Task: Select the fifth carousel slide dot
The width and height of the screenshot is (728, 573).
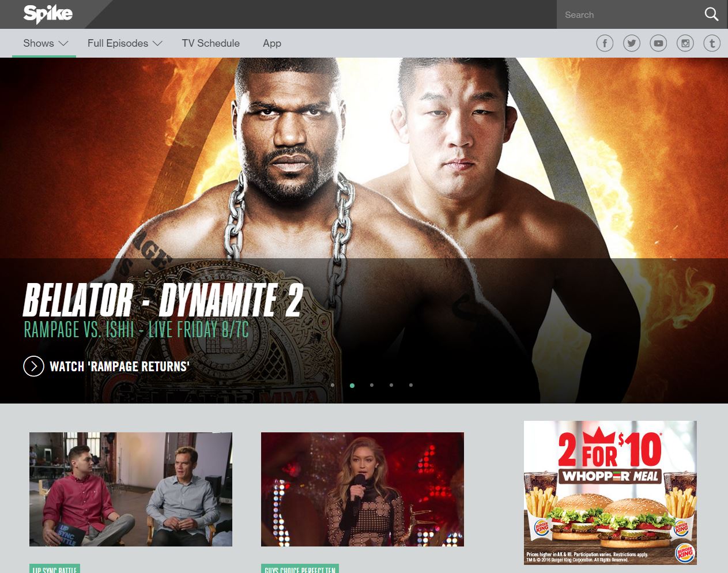Action: [411, 385]
